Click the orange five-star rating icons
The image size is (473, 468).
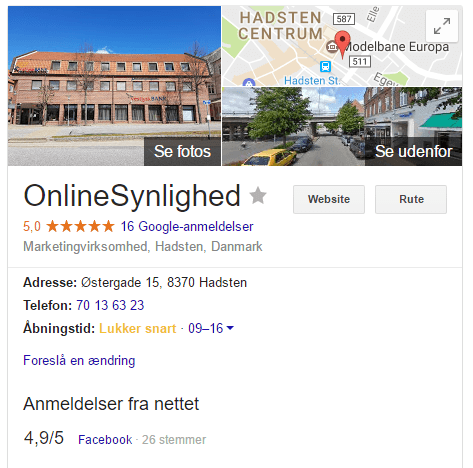point(80,226)
